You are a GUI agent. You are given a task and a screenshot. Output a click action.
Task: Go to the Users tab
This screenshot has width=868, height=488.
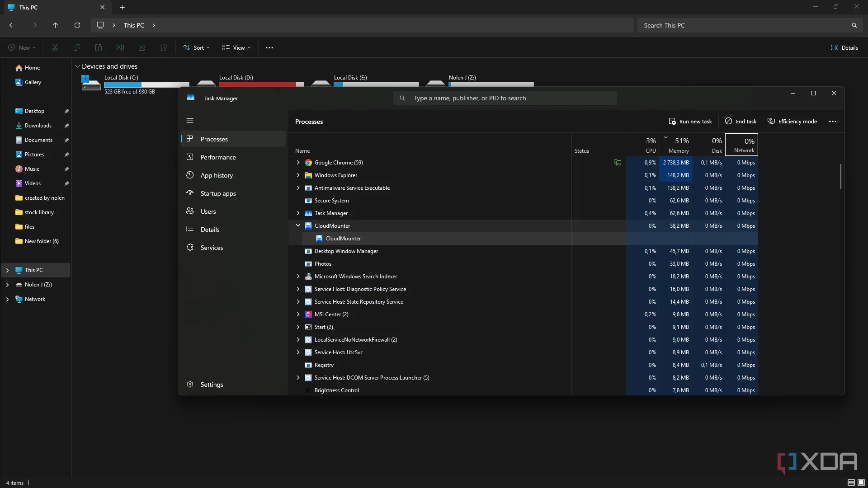(233, 211)
